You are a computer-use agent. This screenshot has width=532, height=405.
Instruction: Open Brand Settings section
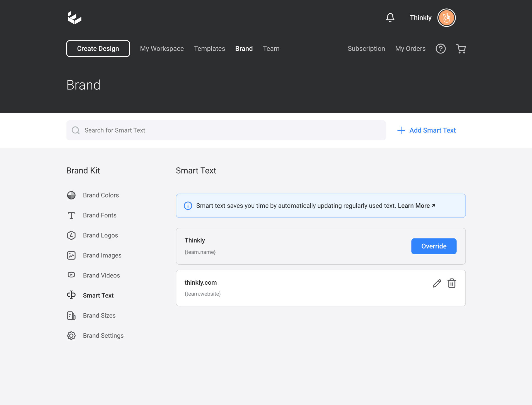(x=103, y=336)
